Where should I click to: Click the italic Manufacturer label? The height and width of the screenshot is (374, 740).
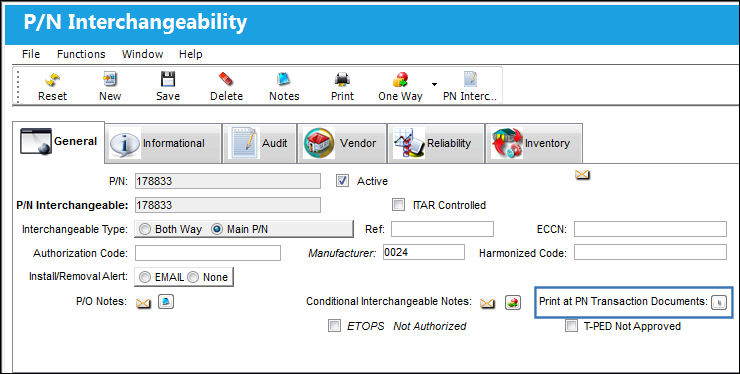pyautogui.click(x=342, y=253)
